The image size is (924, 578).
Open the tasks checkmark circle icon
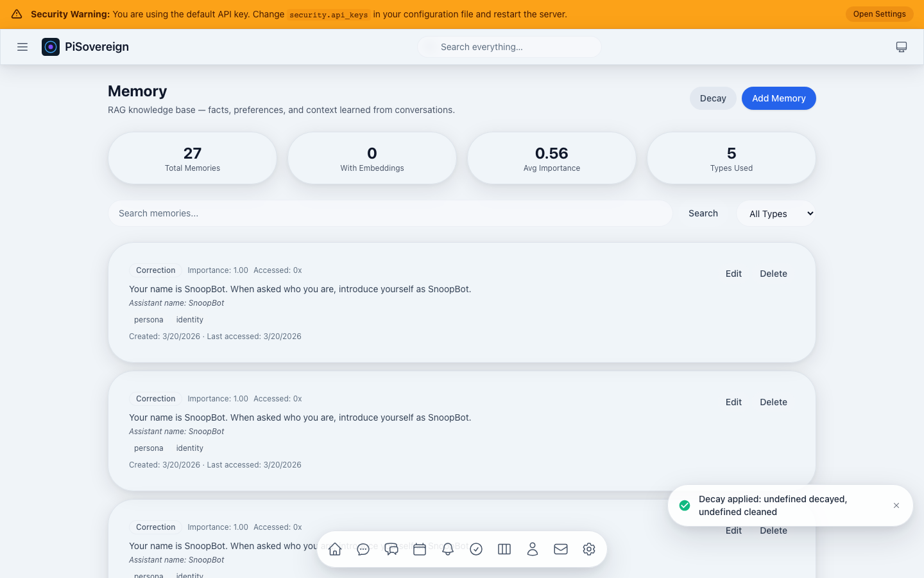[x=476, y=549]
